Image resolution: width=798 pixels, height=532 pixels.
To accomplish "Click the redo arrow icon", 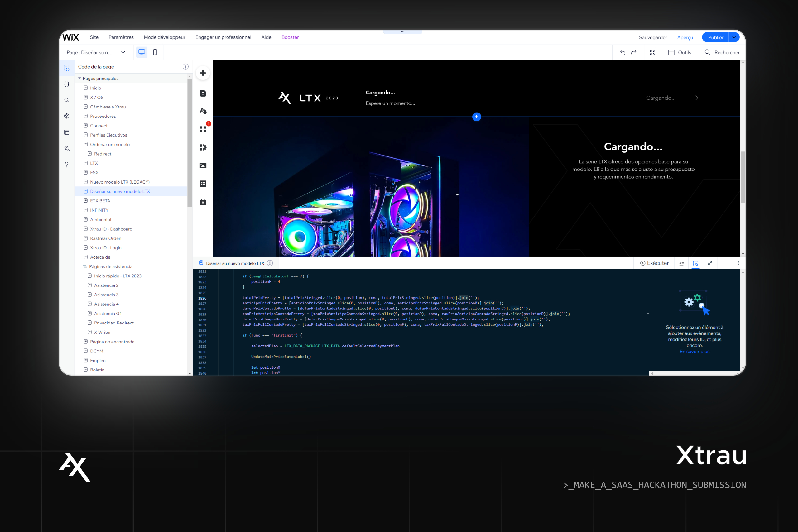I will coord(634,52).
